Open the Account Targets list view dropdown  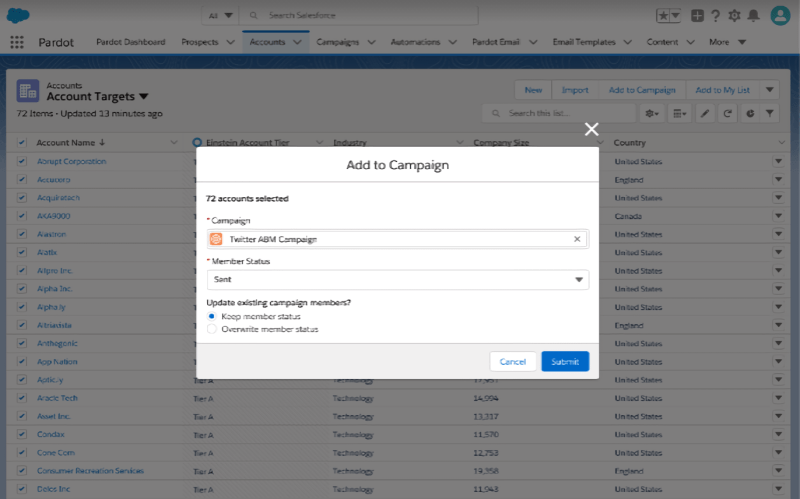pos(143,96)
